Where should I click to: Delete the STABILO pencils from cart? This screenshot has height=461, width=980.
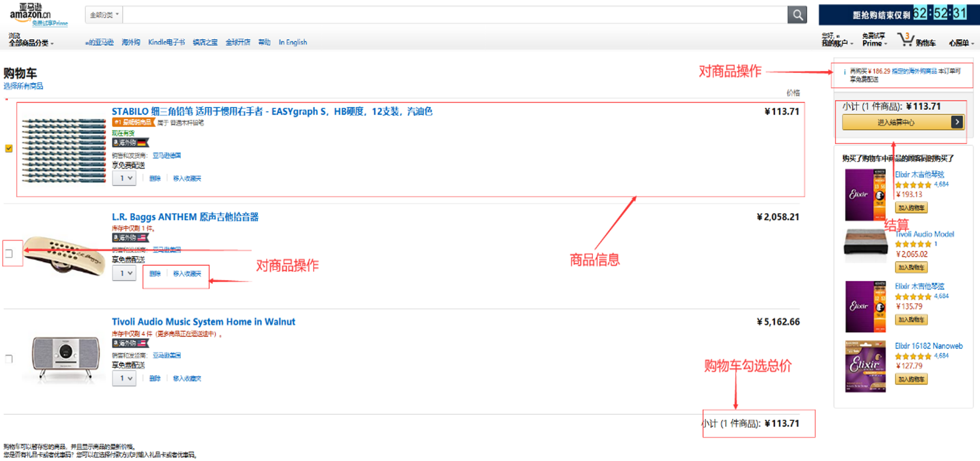tap(155, 178)
